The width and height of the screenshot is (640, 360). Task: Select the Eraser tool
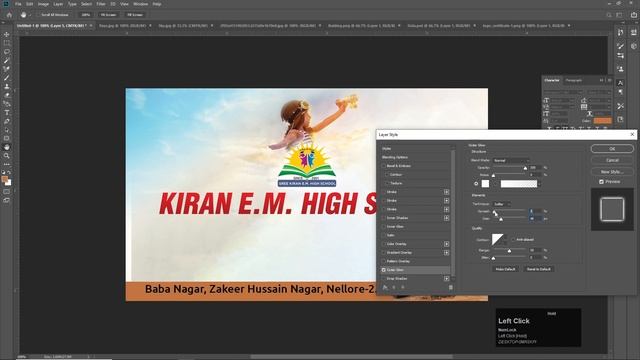pyautogui.click(x=7, y=95)
